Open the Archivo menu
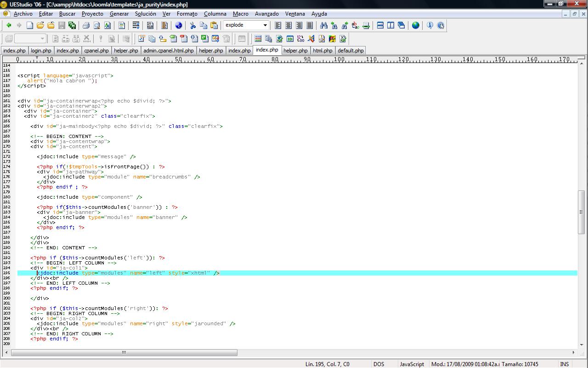588x368 pixels. (x=23, y=14)
